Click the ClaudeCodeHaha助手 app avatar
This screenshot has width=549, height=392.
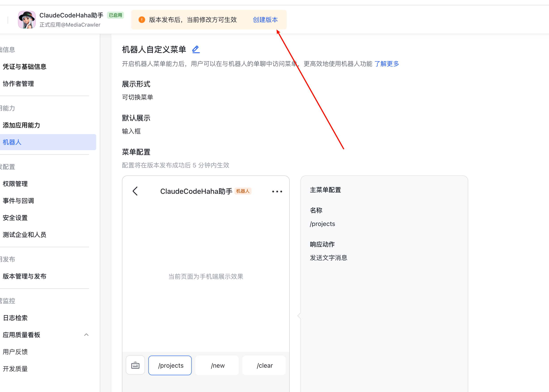click(27, 19)
